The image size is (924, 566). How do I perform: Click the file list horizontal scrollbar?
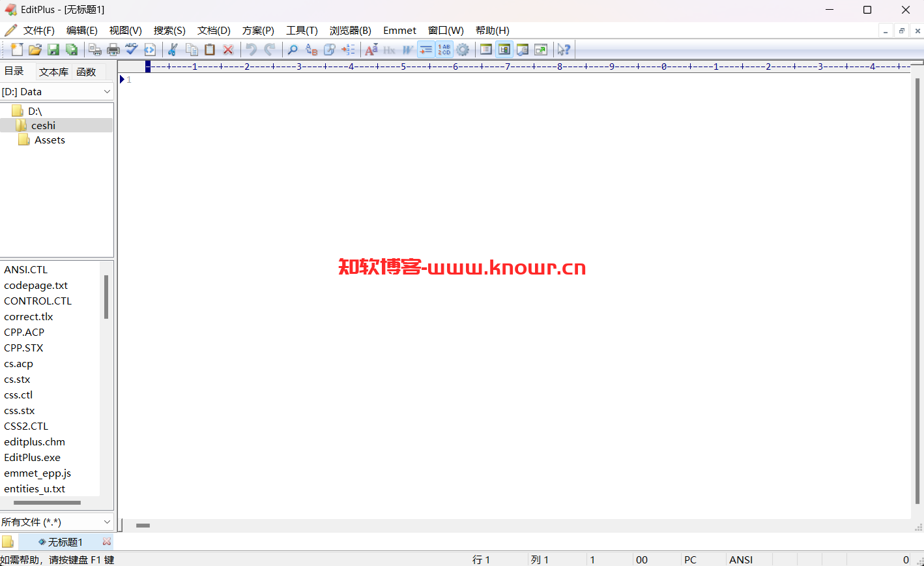[x=47, y=503]
